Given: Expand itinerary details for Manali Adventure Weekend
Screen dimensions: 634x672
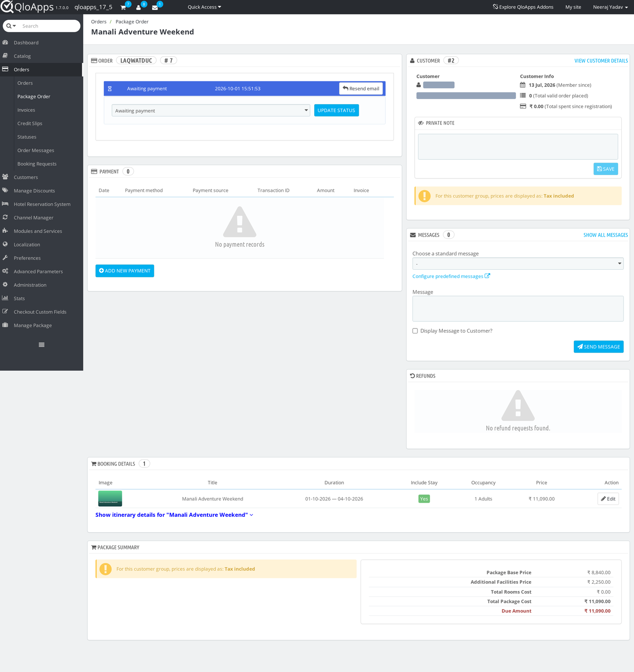Looking at the screenshot, I should click(x=174, y=515).
